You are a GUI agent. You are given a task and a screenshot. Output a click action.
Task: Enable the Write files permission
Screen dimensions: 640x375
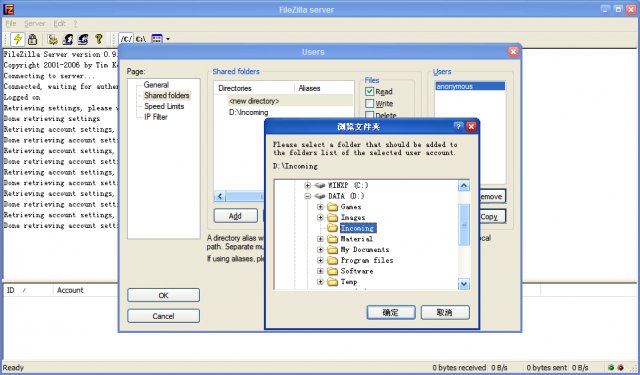(369, 104)
